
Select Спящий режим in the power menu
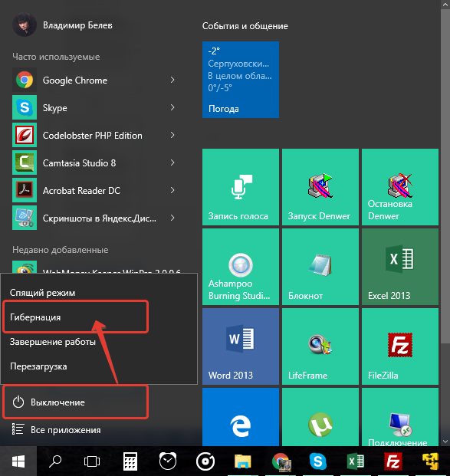(x=75, y=293)
